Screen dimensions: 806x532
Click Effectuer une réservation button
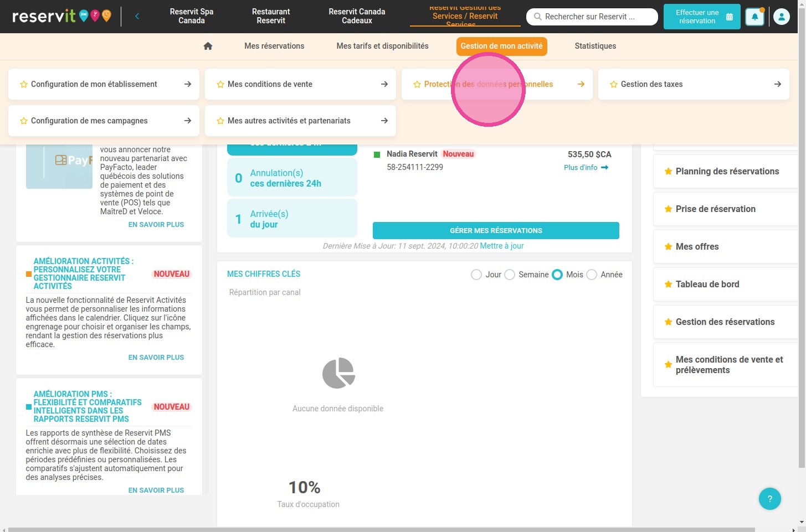coord(702,17)
